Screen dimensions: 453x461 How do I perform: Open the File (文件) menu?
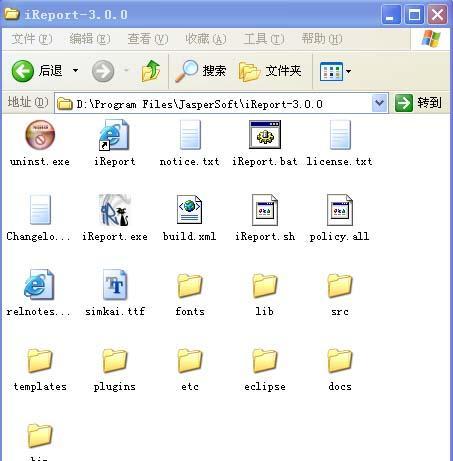(x=31, y=39)
